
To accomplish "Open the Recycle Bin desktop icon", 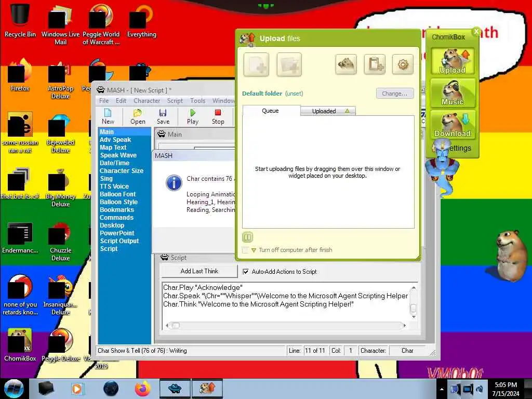I will [x=20, y=20].
